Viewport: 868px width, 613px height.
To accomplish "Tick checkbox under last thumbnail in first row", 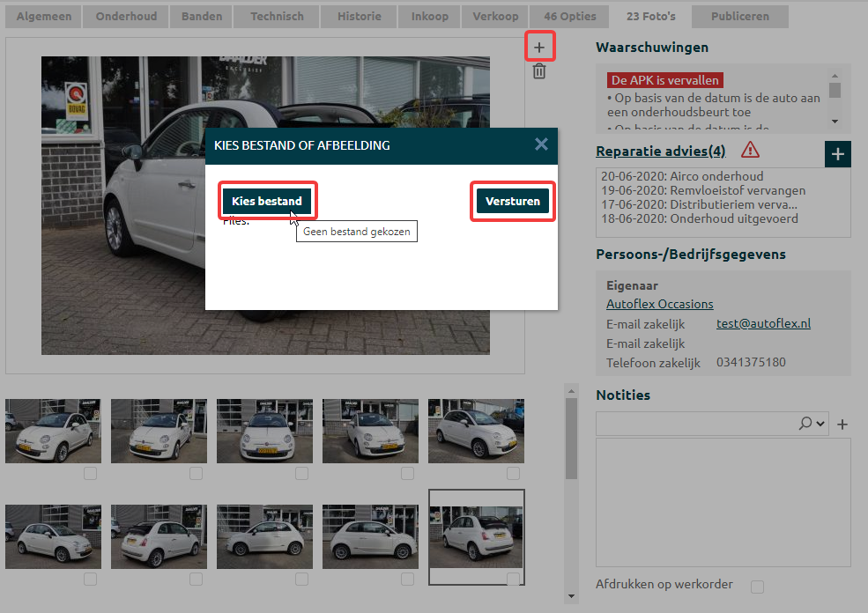I will 513,474.
